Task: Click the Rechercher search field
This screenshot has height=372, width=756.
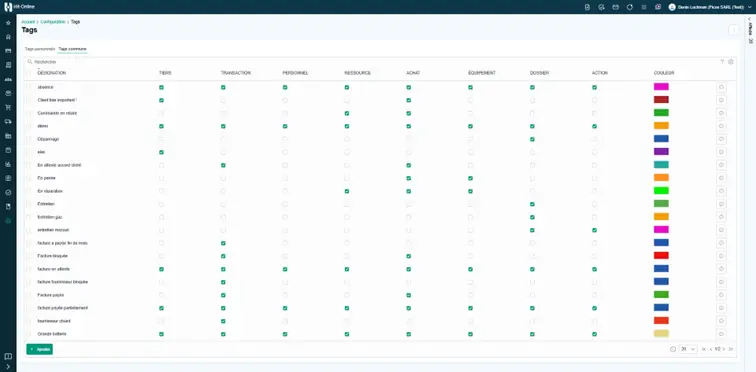Action: click(x=371, y=62)
